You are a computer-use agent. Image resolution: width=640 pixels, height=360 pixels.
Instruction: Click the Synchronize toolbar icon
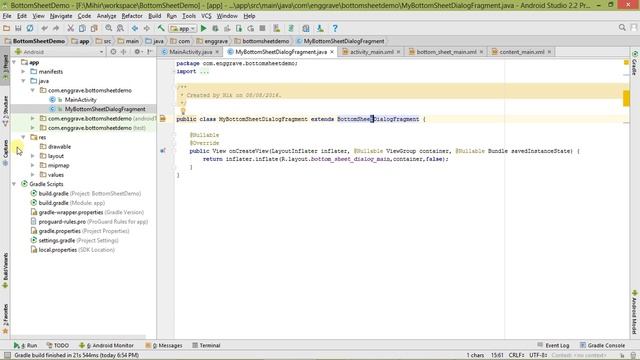click(x=30, y=28)
